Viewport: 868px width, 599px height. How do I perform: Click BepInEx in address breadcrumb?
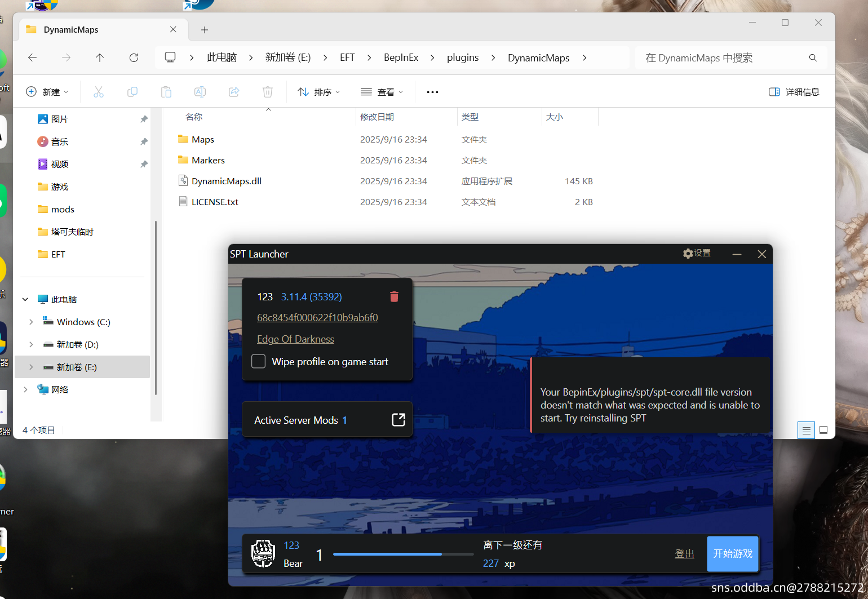[401, 57]
